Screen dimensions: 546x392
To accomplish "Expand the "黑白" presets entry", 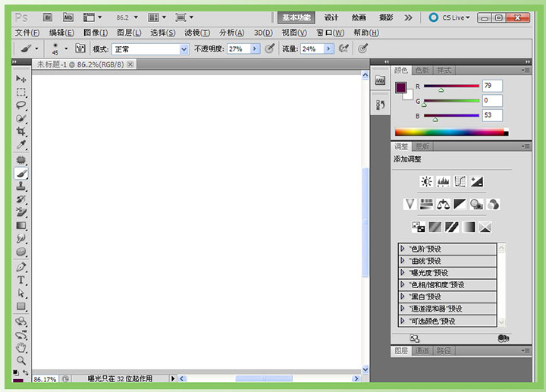I will (403, 297).
